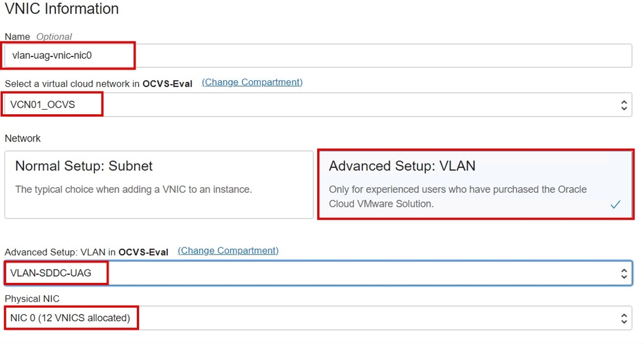
Task: Open Change Compartment link beside OCVS-Eval network
Action: (x=252, y=82)
